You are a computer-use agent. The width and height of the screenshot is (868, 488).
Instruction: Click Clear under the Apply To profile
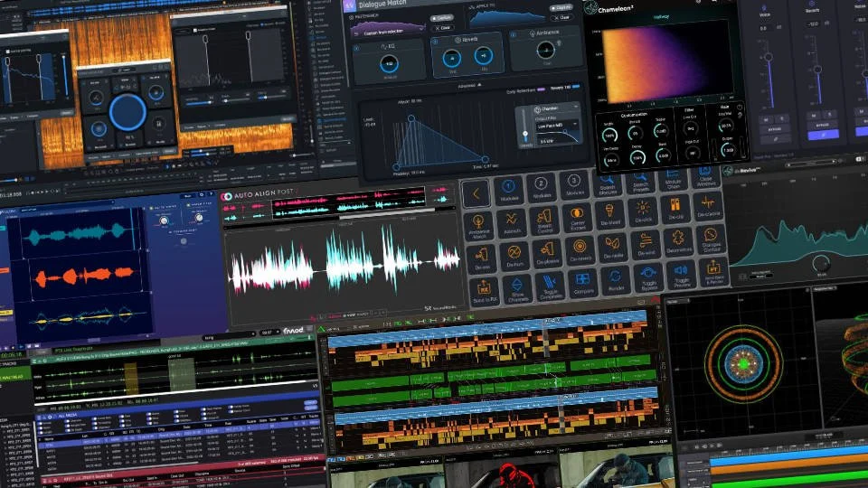click(x=561, y=18)
